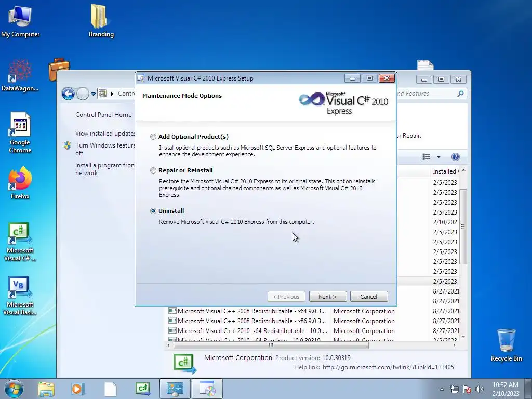Click the volume speaker tray icon
532x399 pixels.
(x=480, y=389)
